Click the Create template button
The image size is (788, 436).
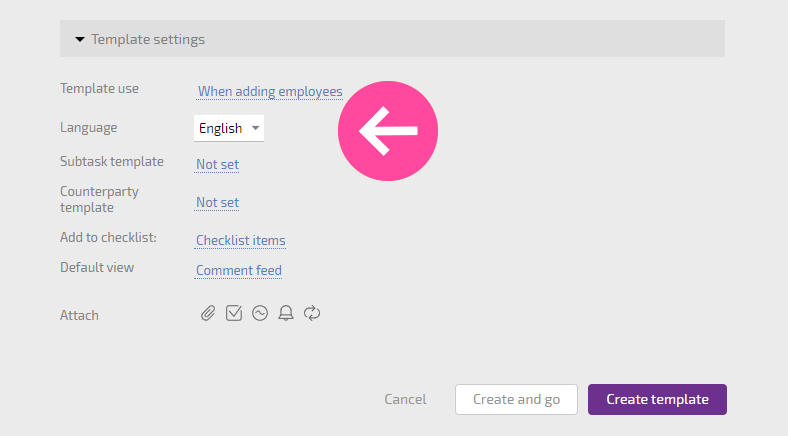pyautogui.click(x=657, y=399)
